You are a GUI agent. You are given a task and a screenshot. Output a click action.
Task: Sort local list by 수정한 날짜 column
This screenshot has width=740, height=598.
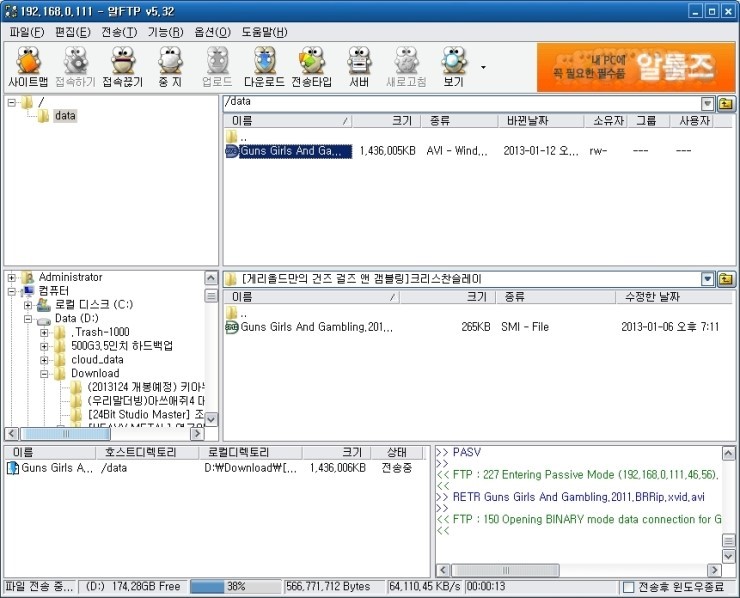point(674,297)
